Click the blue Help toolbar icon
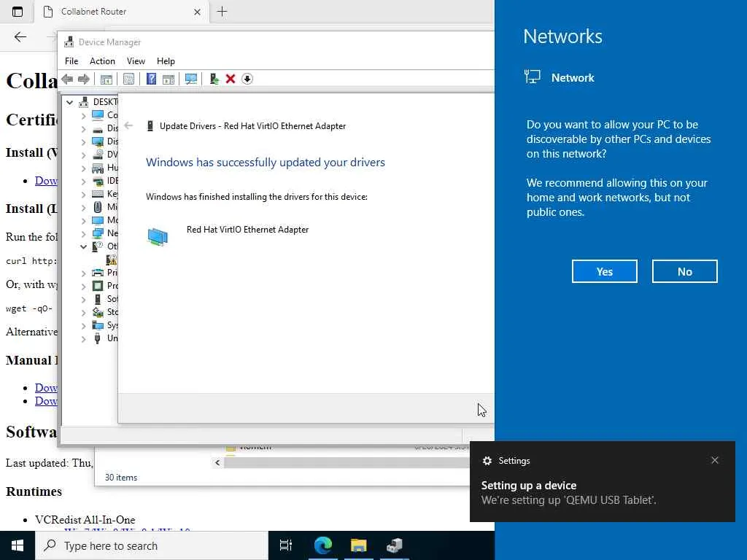 coord(151,79)
